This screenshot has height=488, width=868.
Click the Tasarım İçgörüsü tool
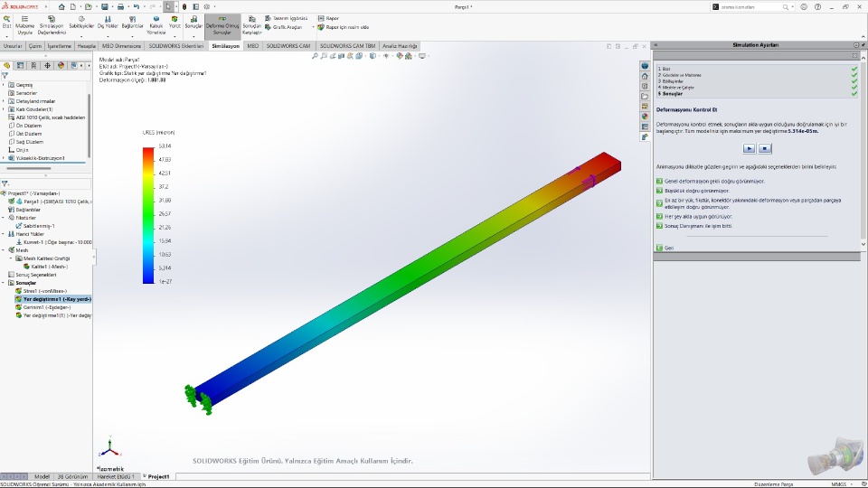[287, 18]
